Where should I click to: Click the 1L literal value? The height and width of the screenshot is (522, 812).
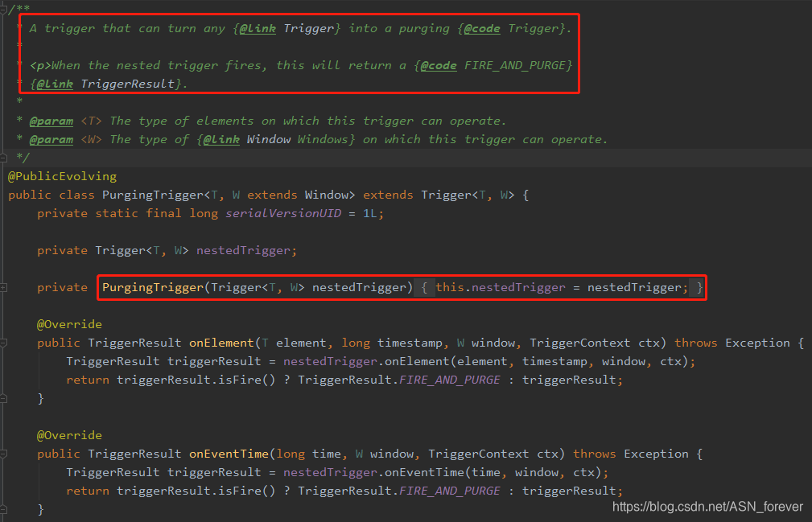pyautogui.click(x=369, y=214)
